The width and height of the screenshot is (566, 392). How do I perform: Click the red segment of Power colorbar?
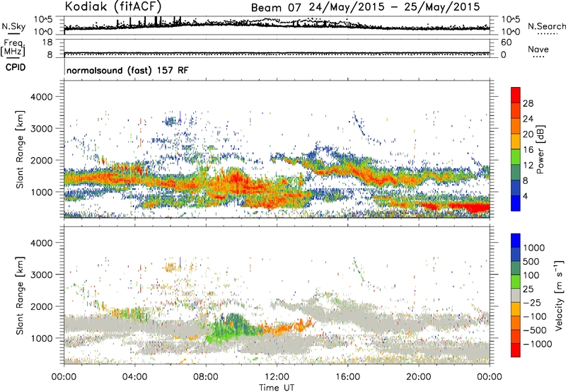click(516, 96)
